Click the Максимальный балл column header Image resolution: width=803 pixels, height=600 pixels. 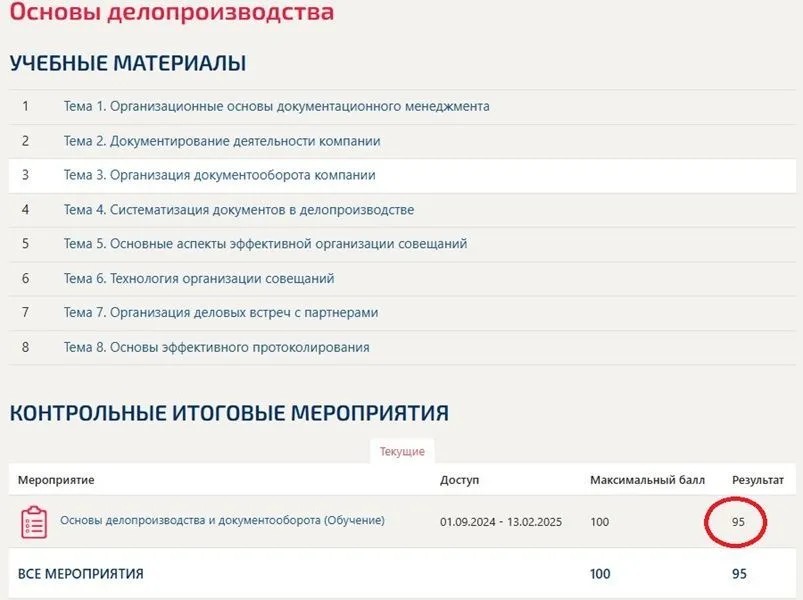click(x=647, y=480)
